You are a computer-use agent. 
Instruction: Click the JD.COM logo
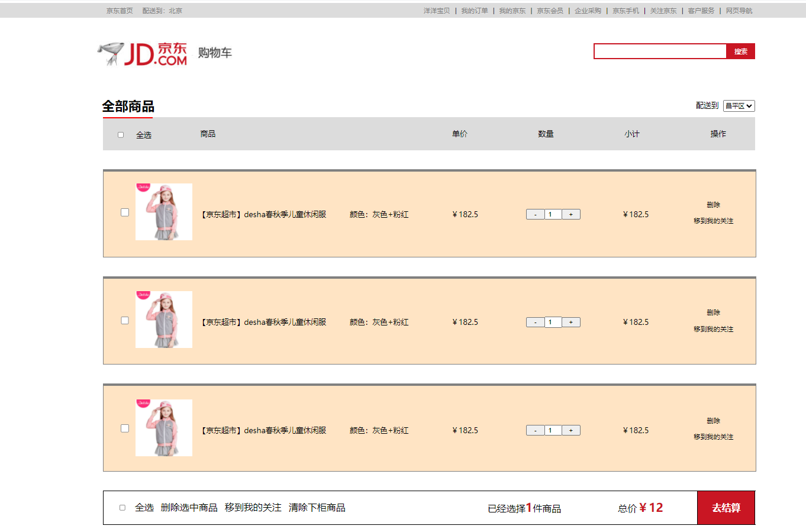pos(143,53)
